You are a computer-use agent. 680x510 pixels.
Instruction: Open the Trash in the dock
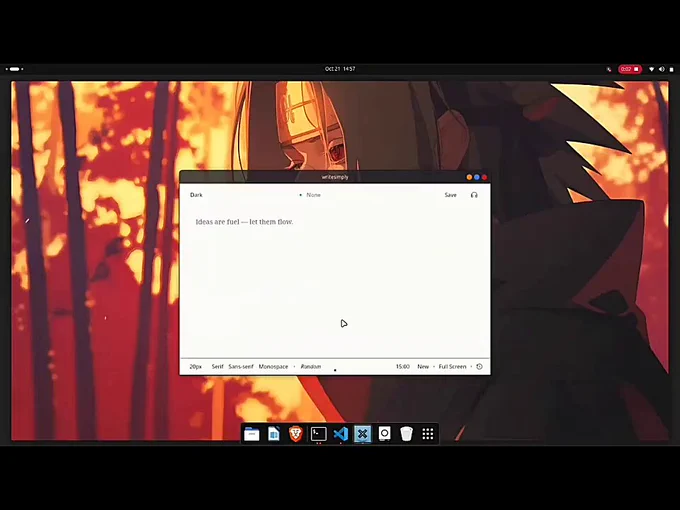click(x=406, y=434)
